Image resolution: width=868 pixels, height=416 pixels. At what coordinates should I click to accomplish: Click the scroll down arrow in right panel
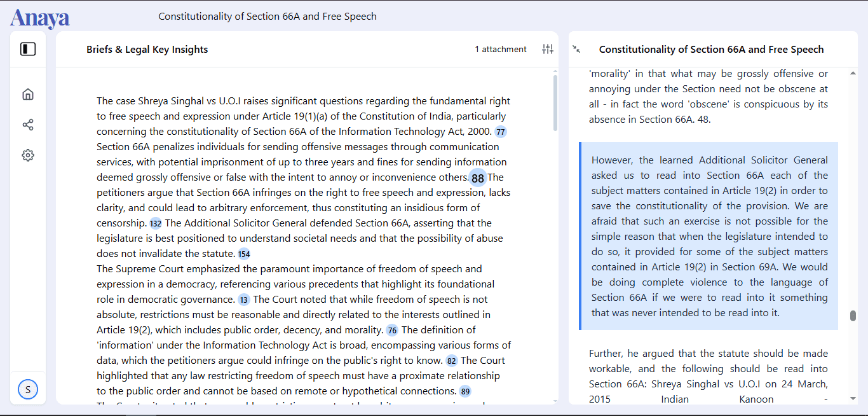853,398
